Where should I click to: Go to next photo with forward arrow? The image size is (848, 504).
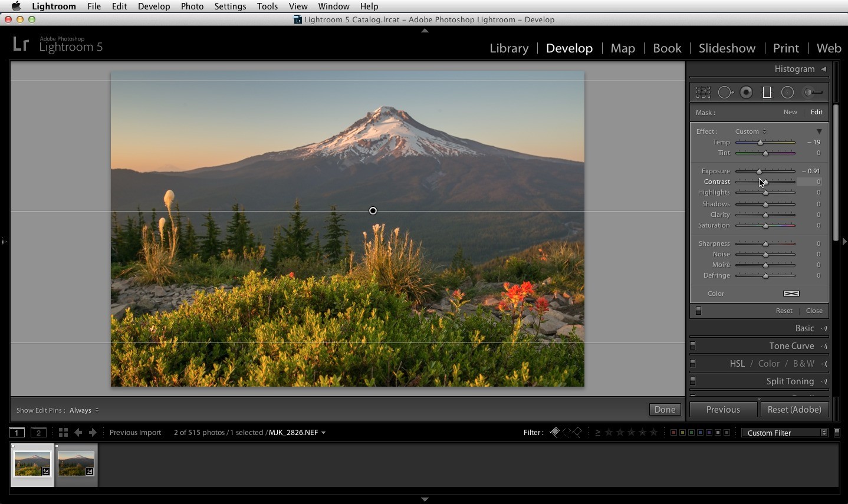(x=93, y=433)
